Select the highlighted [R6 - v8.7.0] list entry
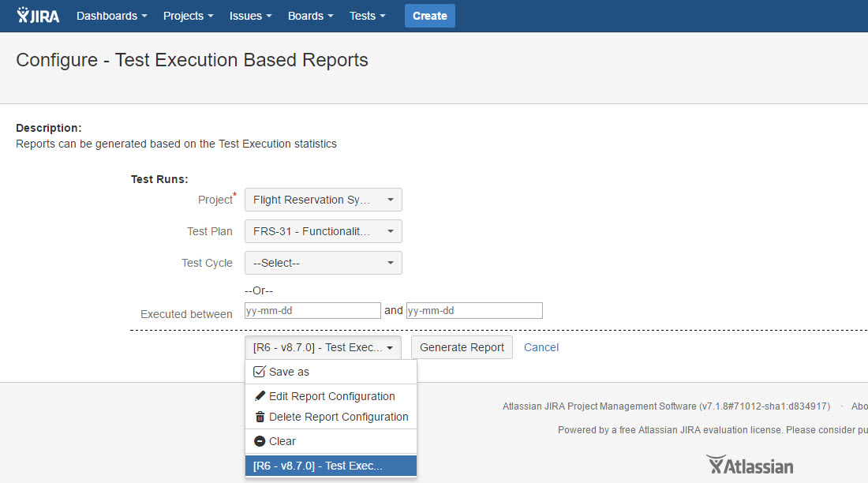Screen dimensions: 868x483 [x=331, y=466]
